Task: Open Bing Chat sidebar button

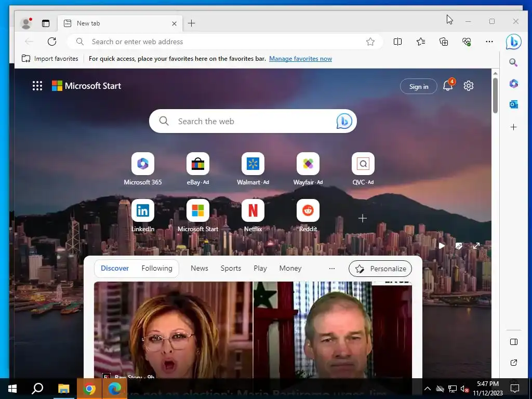Action: click(514, 42)
